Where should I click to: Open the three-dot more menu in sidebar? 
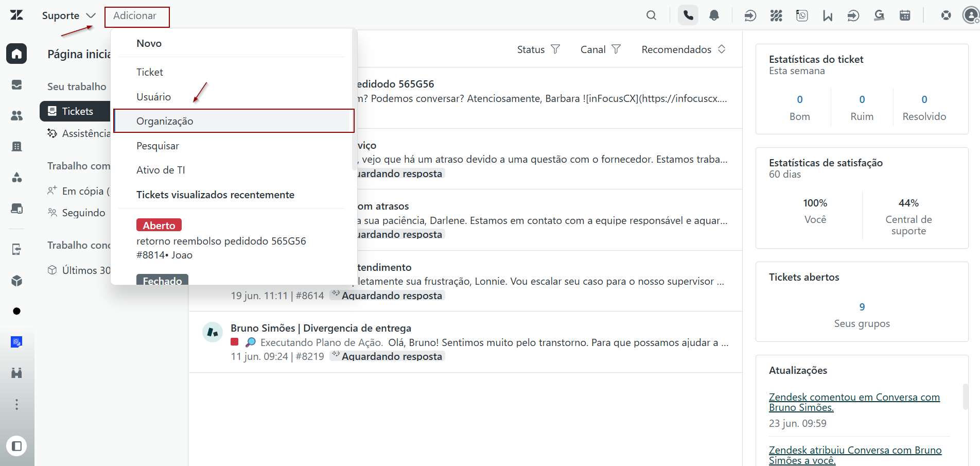(x=16, y=404)
